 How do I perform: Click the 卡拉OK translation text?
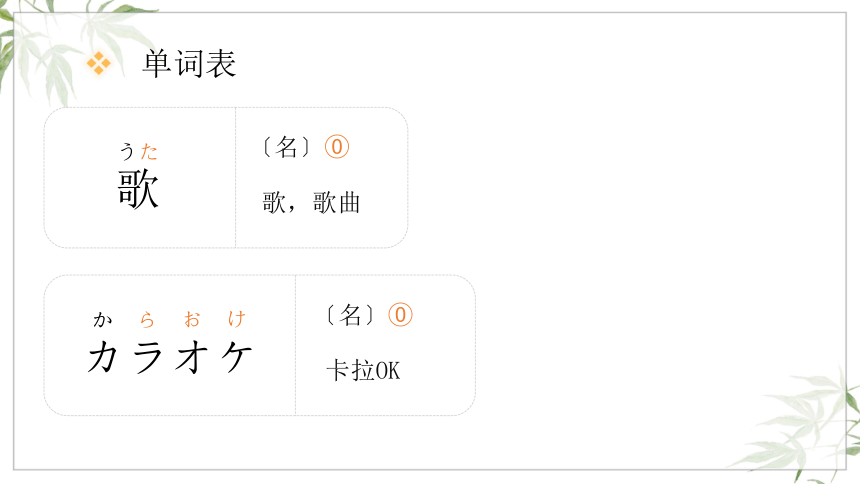363,370
